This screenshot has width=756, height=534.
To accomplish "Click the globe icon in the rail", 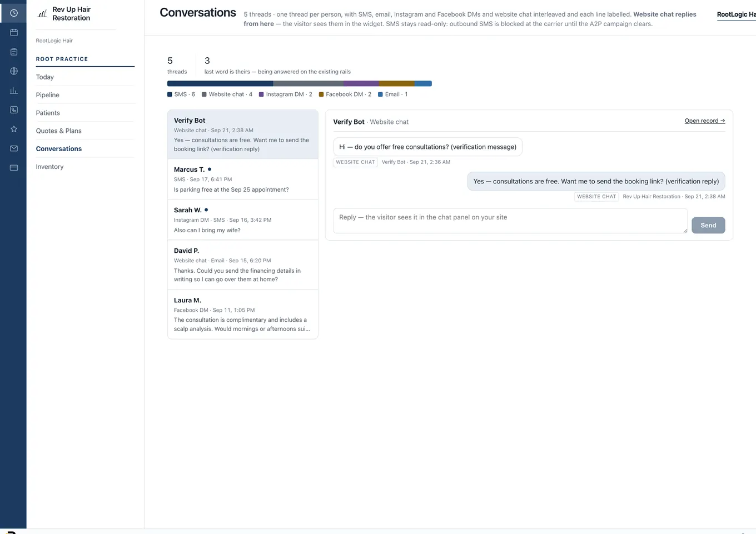I will click(x=14, y=71).
